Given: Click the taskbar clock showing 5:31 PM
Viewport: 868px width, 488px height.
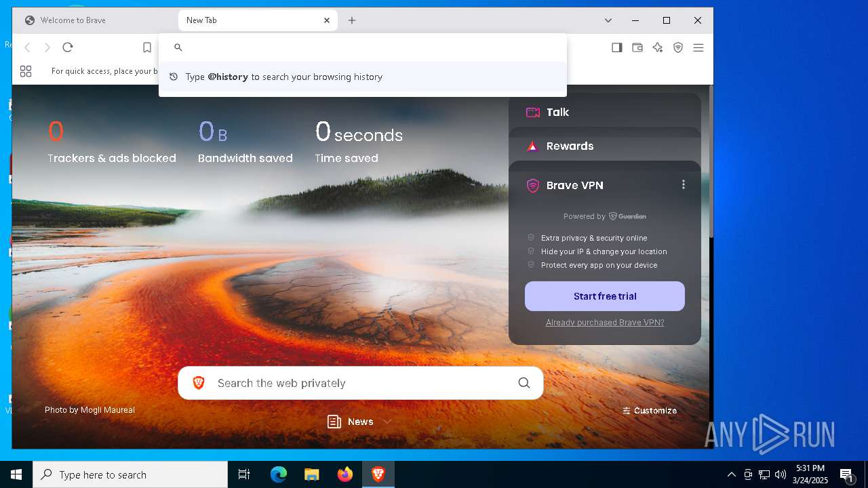Looking at the screenshot, I should pyautogui.click(x=811, y=474).
